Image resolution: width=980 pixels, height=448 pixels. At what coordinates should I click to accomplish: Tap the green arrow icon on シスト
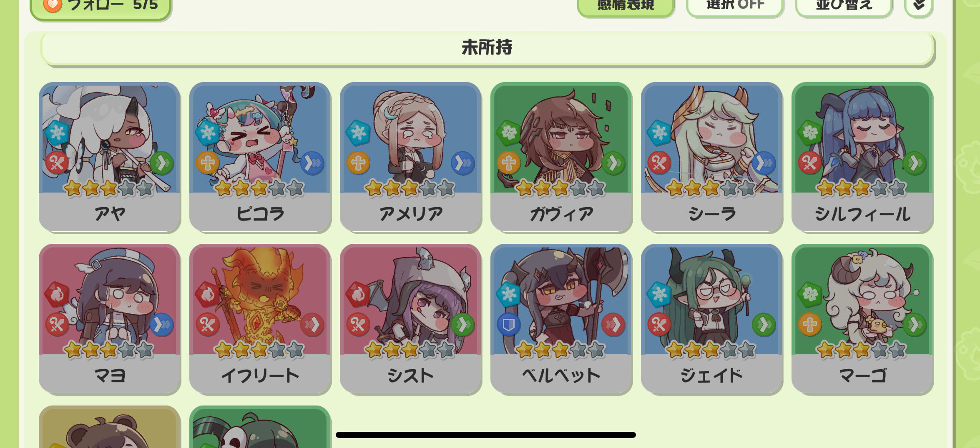tap(462, 324)
